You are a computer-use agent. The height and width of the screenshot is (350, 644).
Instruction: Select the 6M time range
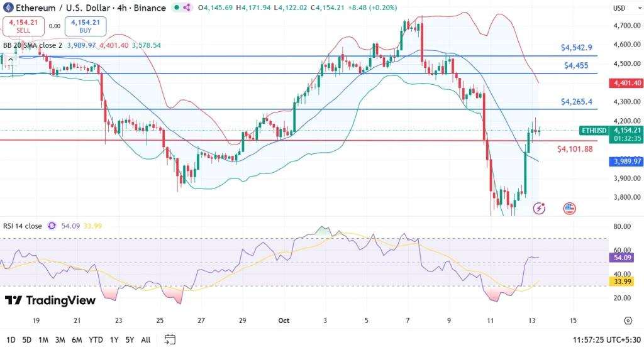pos(77,340)
